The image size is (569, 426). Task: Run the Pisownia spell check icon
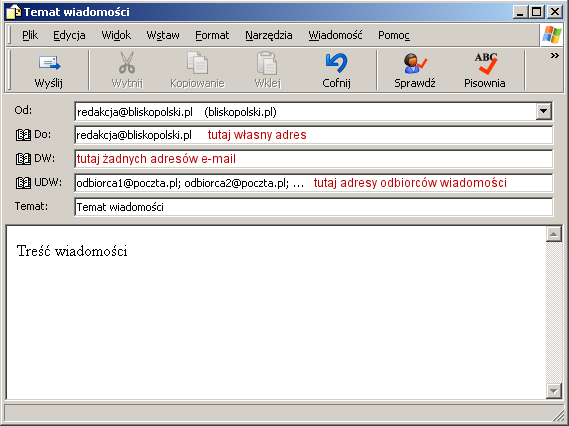pos(486,63)
